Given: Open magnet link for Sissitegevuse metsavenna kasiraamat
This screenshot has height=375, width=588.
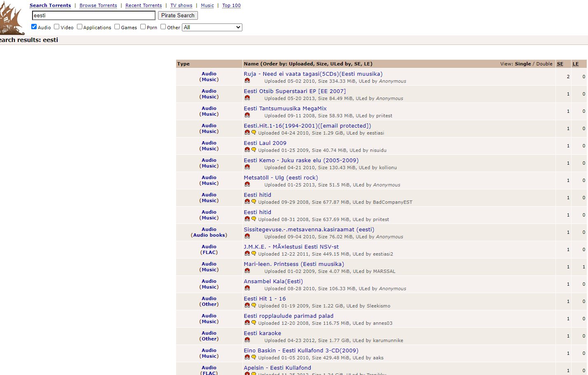Looking at the screenshot, I should click(x=247, y=236).
